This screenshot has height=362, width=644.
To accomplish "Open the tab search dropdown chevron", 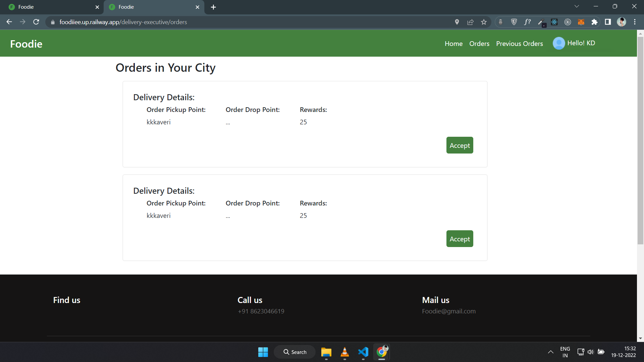I will (x=577, y=6).
